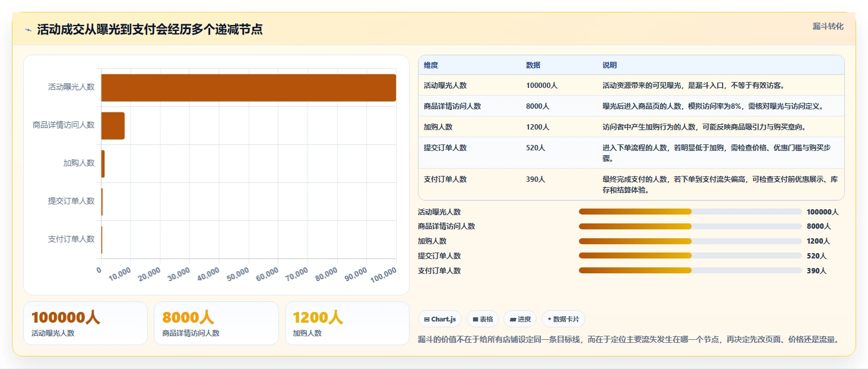Click the 提交订单人数 progress bar
Viewport: 868px width, 369px height.
690,256
